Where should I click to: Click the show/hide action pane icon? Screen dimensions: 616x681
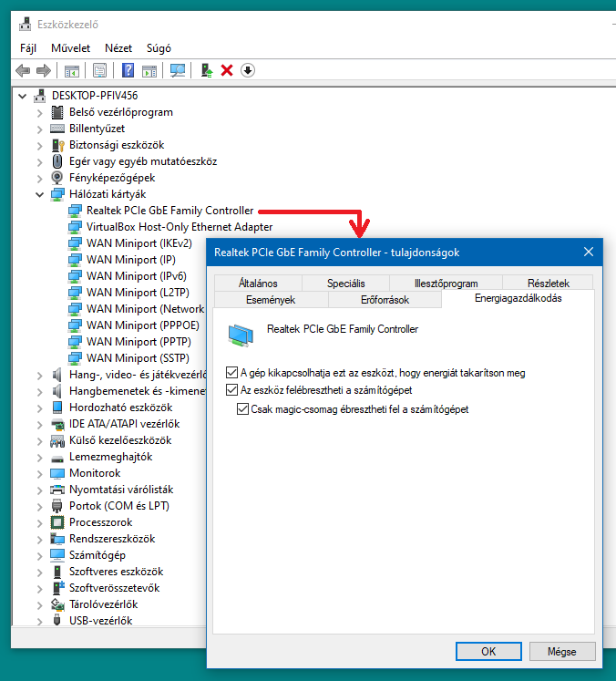coord(149,70)
